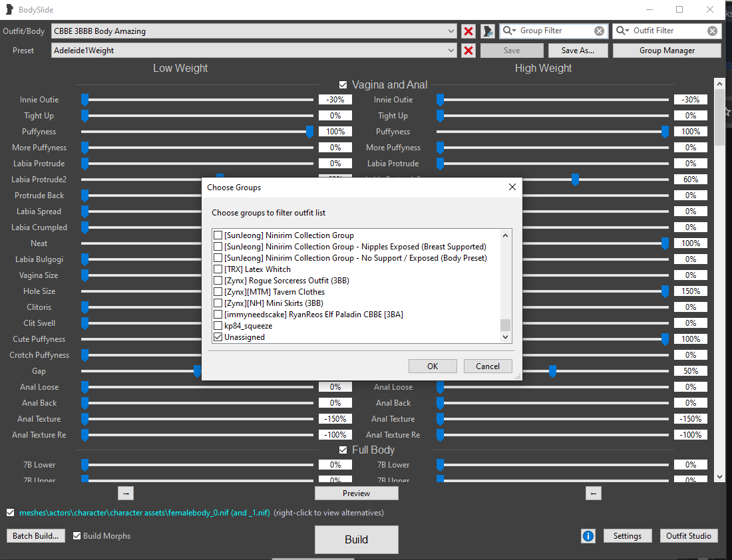This screenshot has height=560, width=732.
Task: Click the blue info icon
Action: (588, 536)
